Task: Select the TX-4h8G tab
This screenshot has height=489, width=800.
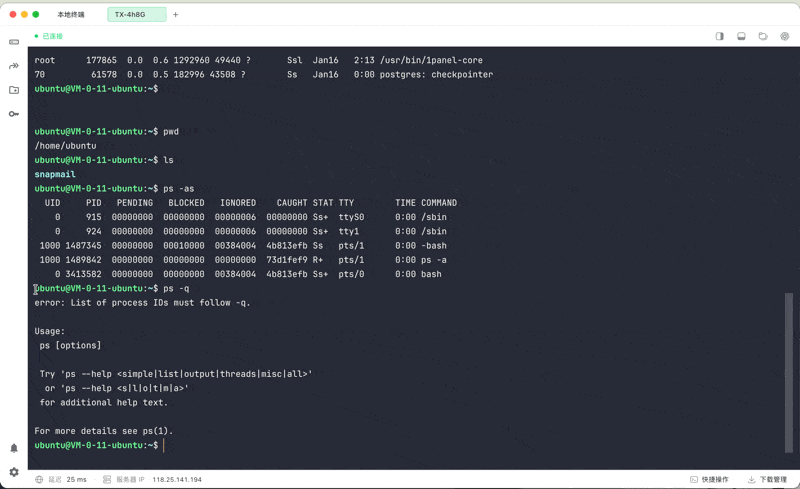Action: coord(137,14)
